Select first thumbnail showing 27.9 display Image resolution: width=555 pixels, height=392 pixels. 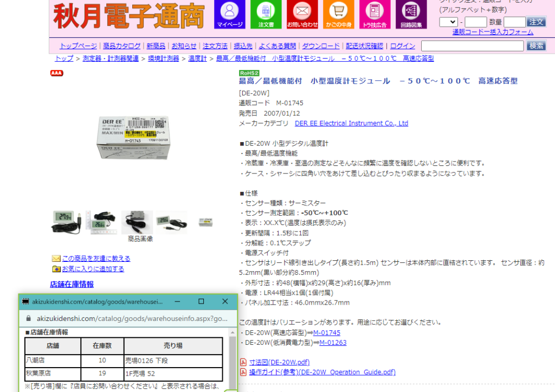pos(67,222)
